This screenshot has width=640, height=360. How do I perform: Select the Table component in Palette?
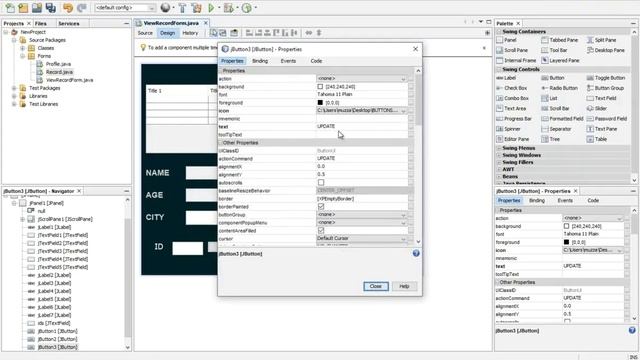597,139
